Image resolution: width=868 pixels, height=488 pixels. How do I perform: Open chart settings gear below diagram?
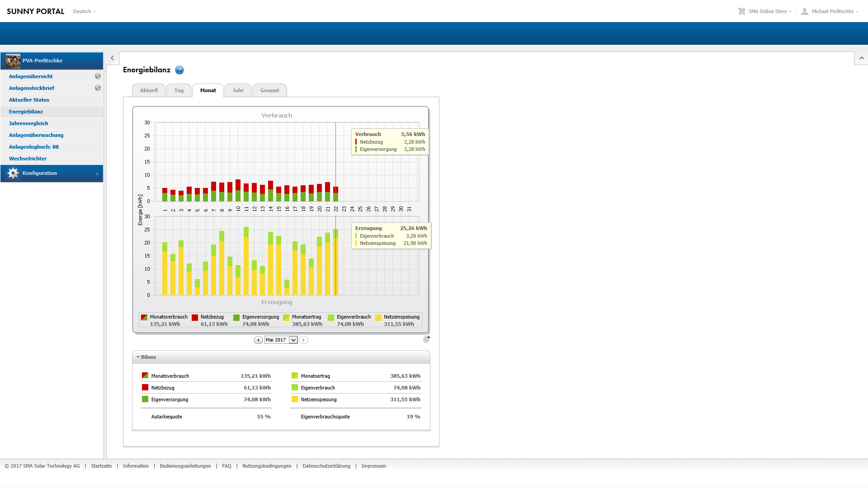(x=426, y=339)
